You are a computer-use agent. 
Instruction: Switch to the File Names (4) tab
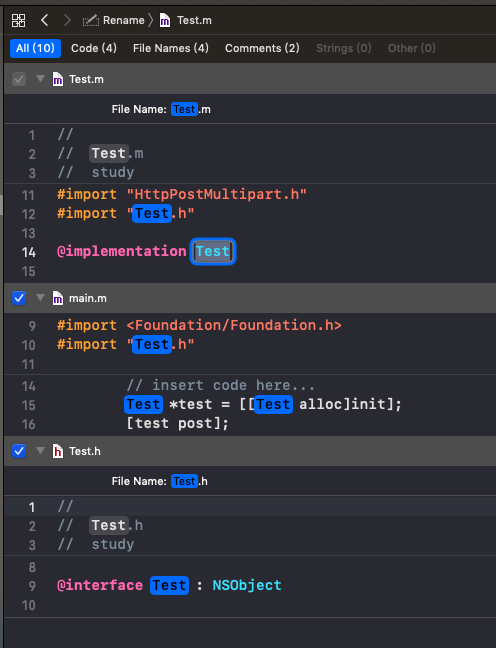[171, 48]
